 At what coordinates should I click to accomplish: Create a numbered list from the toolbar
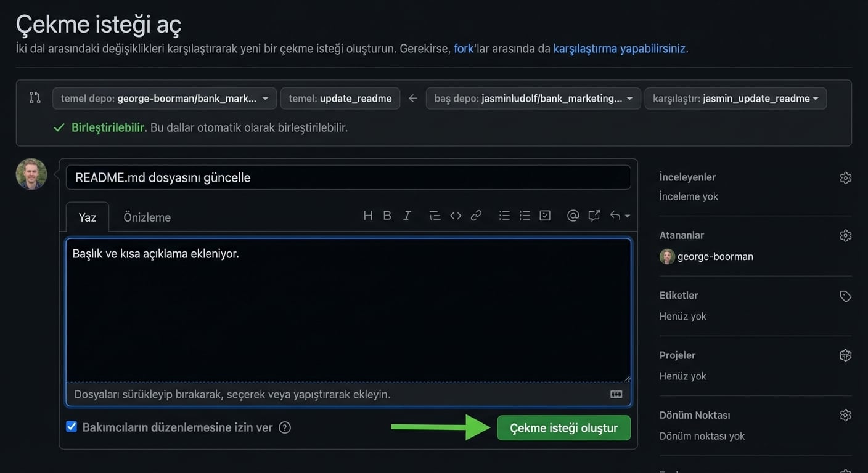[x=525, y=215]
